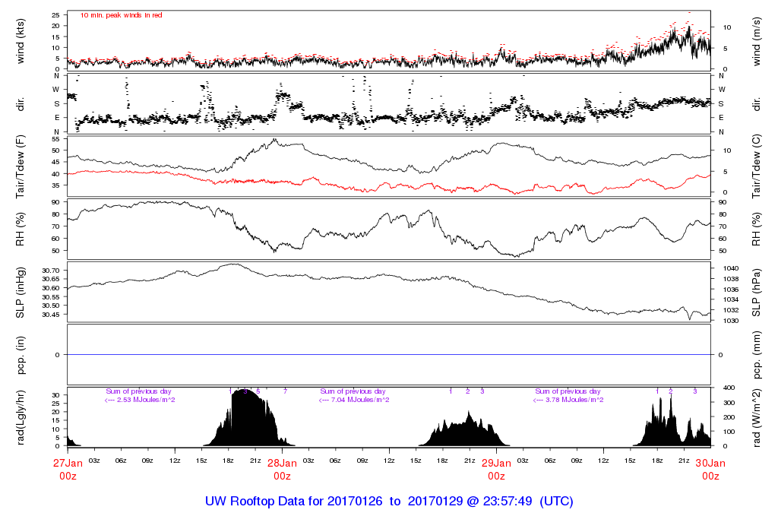Click the '7.04 MJoules/m^2' daily sum
The image size is (778, 532).
[x=360, y=400]
